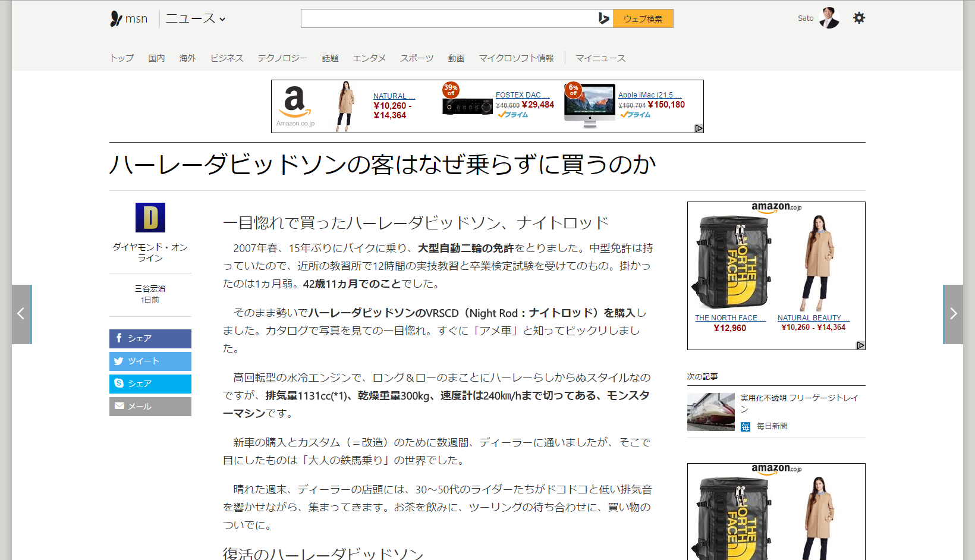The width and height of the screenshot is (975, 560).
Task: Click AdChoices icon on top banner
Action: coord(699,128)
